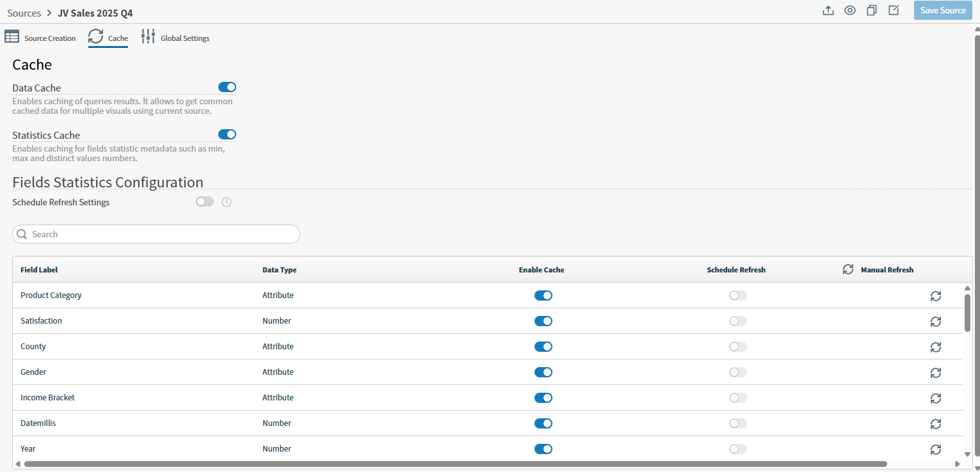Turn off the Statistics Cache toggle
Viewport: 980px width, 472px height.
click(227, 134)
